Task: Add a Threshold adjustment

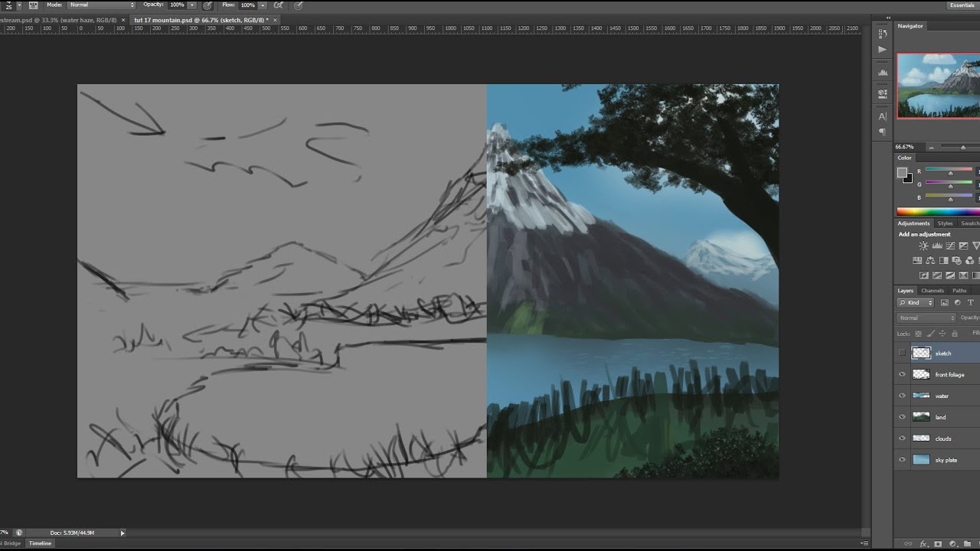Action: click(x=950, y=275)
